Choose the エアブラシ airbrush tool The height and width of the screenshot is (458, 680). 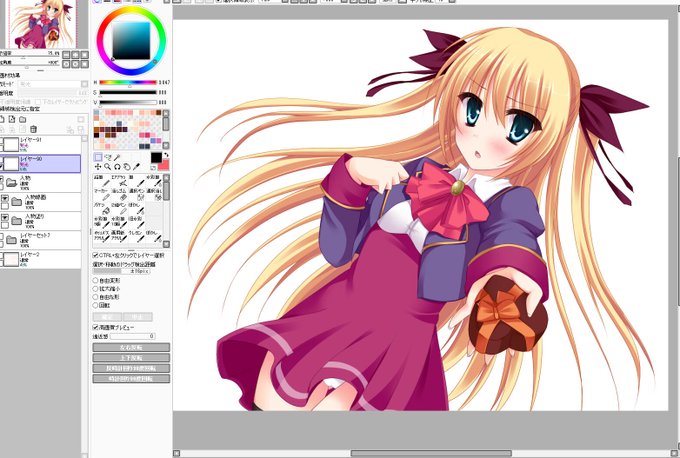tap(118, 181)
